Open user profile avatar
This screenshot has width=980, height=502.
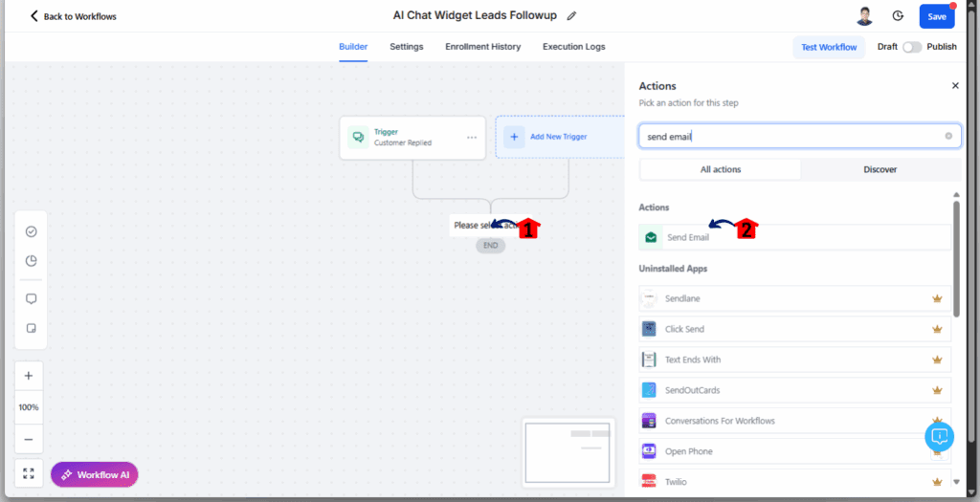[x=864, y=16]
